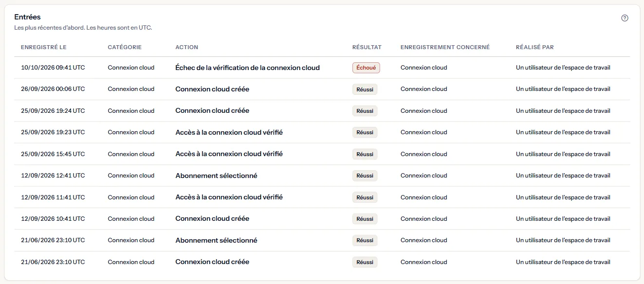644x284 pixels.
Task: Click Réussi badge in 21/06/2026 Connexion cloud créée row
Action: (365, 262)
